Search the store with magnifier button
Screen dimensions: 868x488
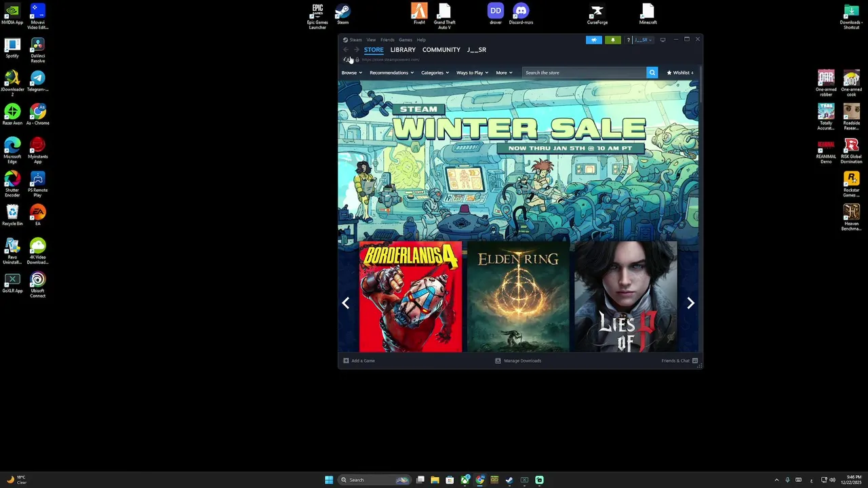click(x=652, y=73)
